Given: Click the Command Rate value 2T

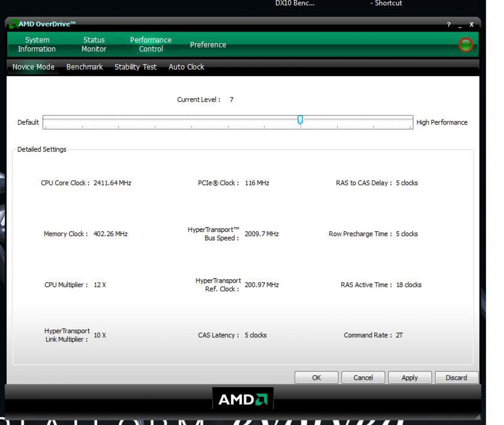Looking at the screenshot, I should (x=399, y=335).
